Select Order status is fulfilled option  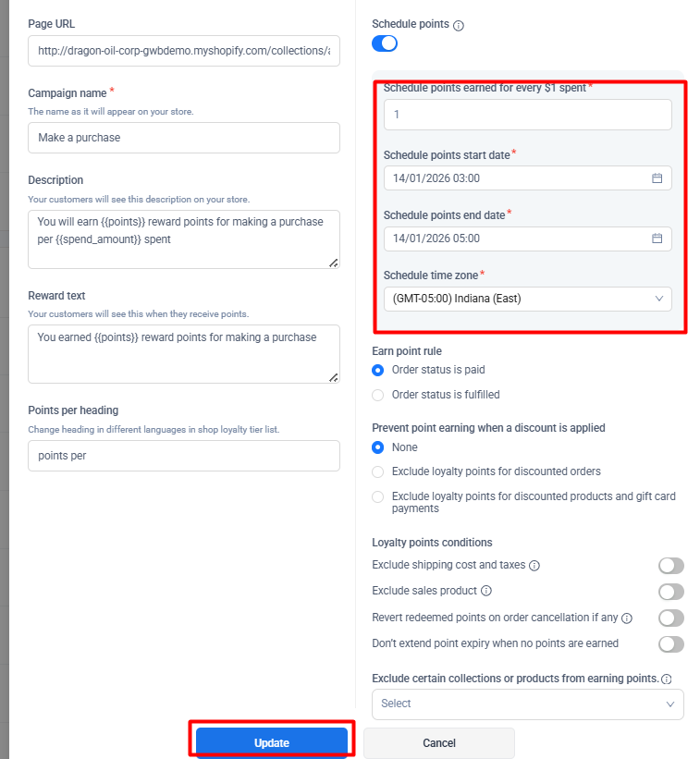(x=377, y=395)
